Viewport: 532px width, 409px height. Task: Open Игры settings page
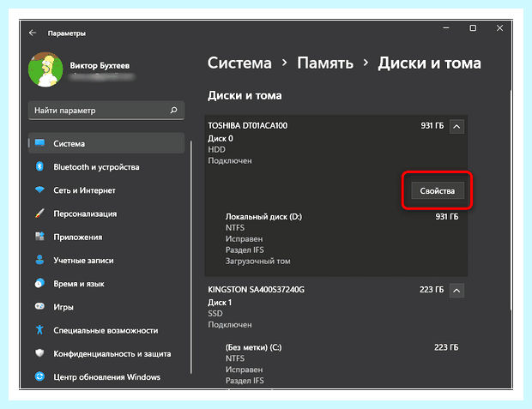106,307
